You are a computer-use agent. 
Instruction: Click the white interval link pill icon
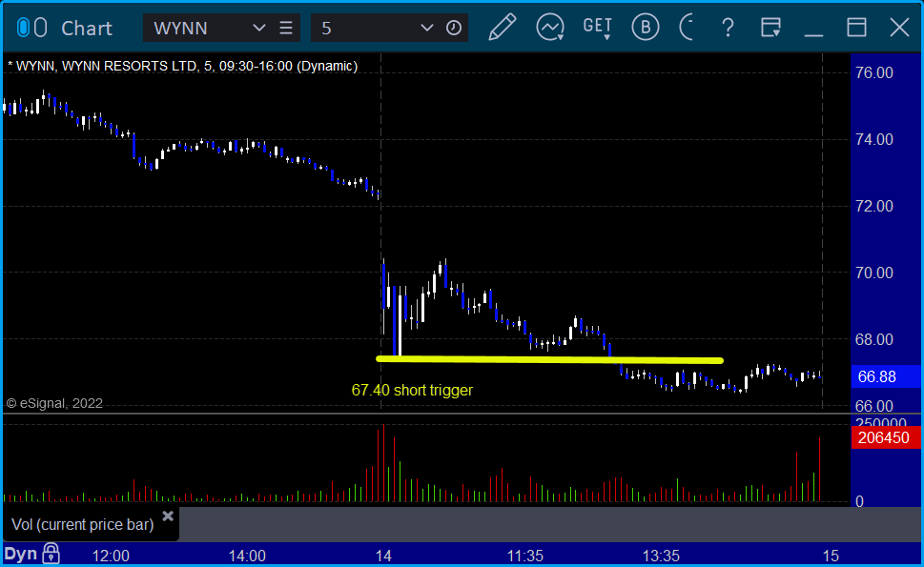tap(40, 28)
